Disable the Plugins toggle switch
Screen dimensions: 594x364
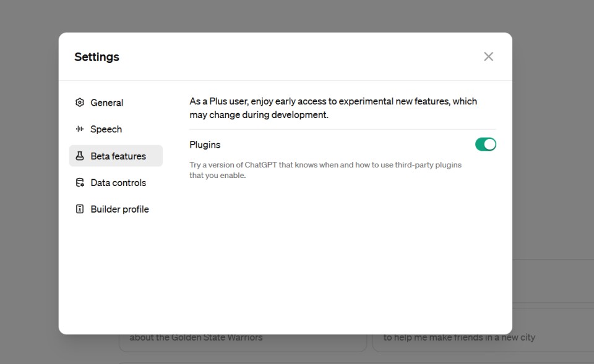pos(485,145)
